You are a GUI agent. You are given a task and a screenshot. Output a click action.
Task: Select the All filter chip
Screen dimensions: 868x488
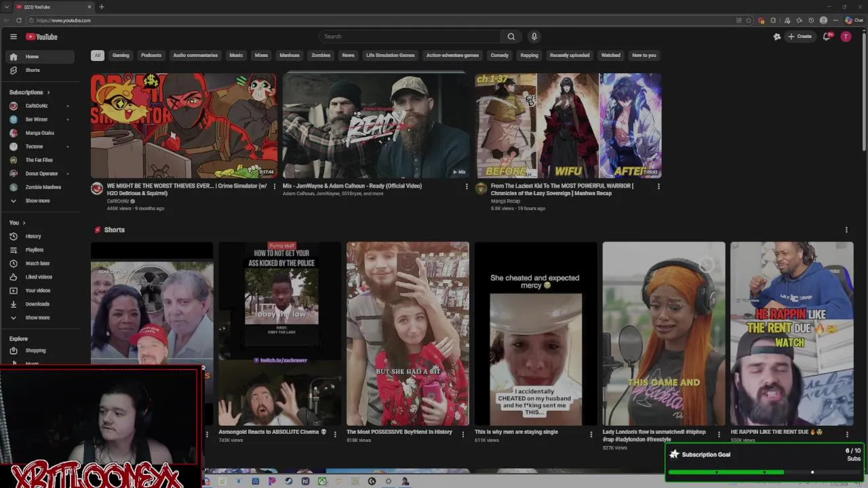tap(98, 56)
